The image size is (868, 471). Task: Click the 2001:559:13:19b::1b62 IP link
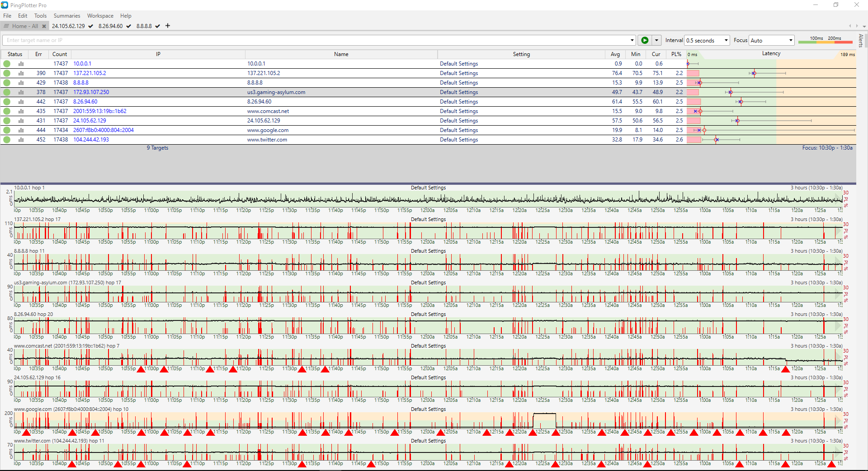(x=100, y=111)
